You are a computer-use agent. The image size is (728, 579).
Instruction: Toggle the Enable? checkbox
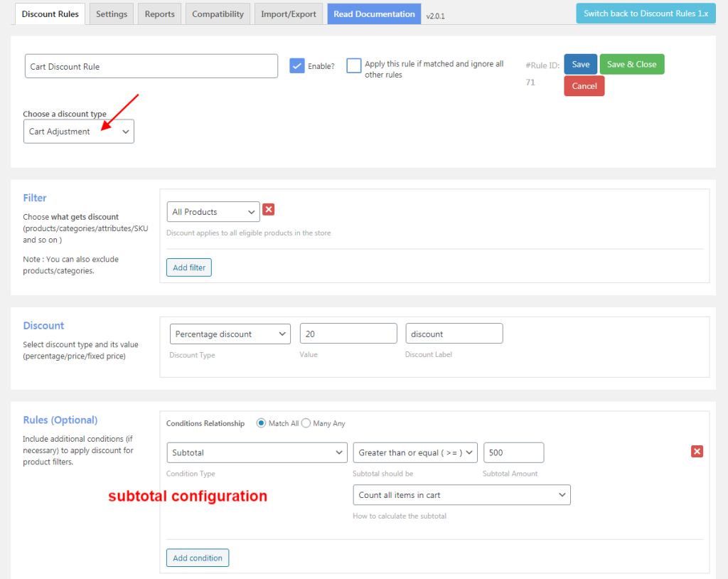pyautogui.click(x=296, y=65)
